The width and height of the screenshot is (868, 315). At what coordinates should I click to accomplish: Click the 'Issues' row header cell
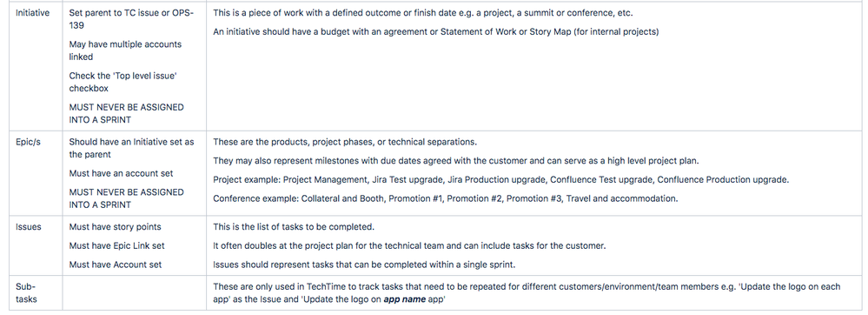tap(36, 245)
